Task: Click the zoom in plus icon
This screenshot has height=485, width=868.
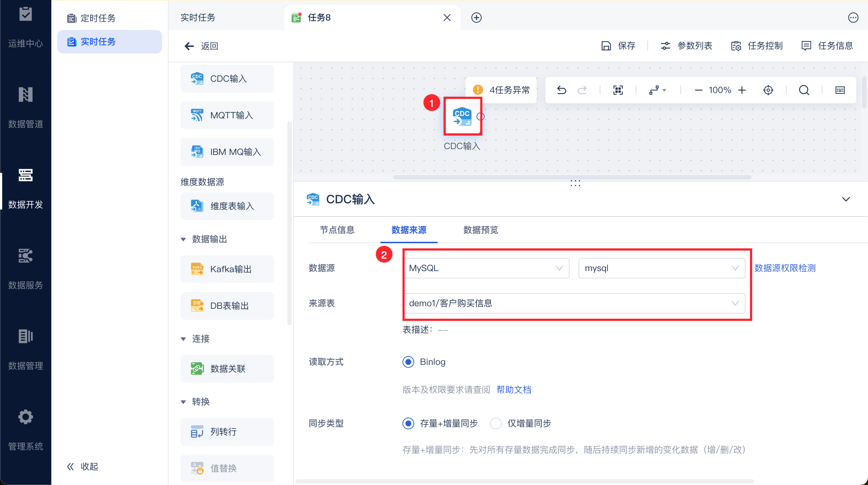Action: [x=742, y=90]
